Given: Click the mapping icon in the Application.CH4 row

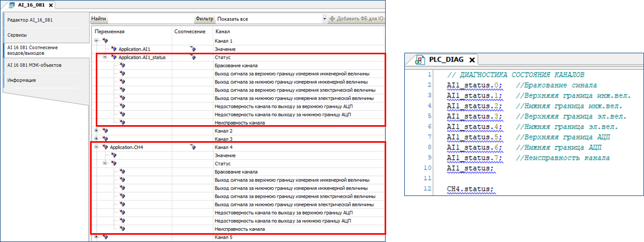Looking at the screenshot, I should [193, 147].
